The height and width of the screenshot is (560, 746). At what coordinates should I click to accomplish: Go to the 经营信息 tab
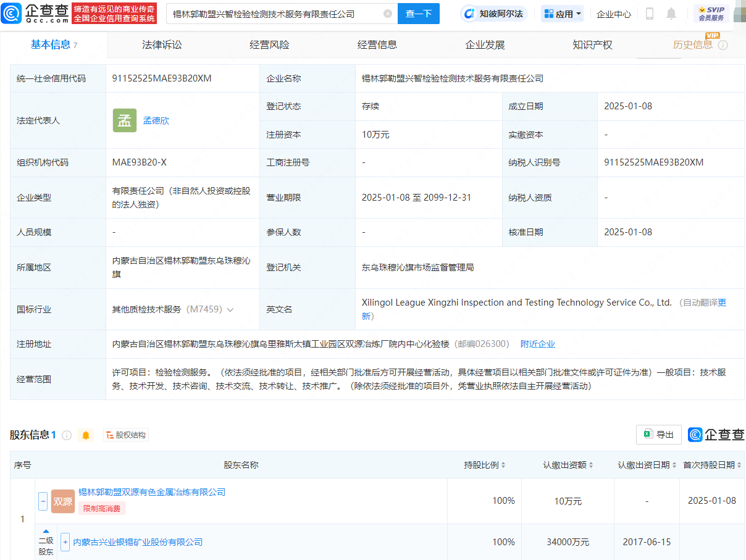tap(377, 45)
